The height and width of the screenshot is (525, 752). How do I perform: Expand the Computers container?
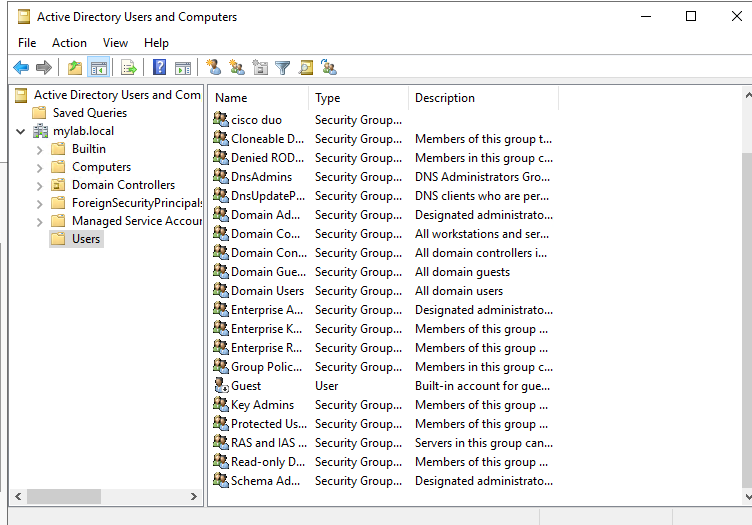pyautogui.click(x=39, y=168)
